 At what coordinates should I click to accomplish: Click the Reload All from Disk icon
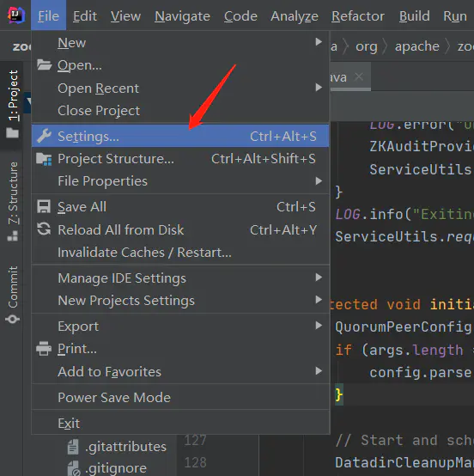[x=44, y=229]
